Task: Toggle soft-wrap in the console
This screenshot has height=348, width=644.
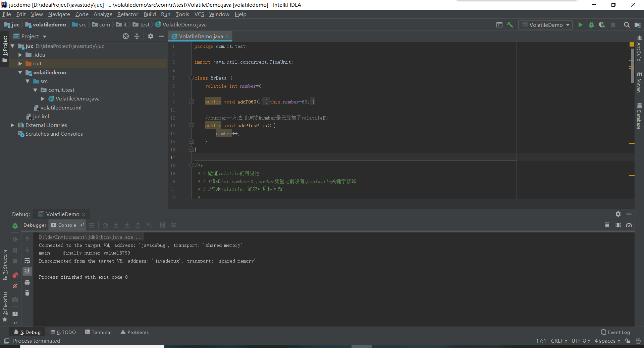Action: click(27, 261)
